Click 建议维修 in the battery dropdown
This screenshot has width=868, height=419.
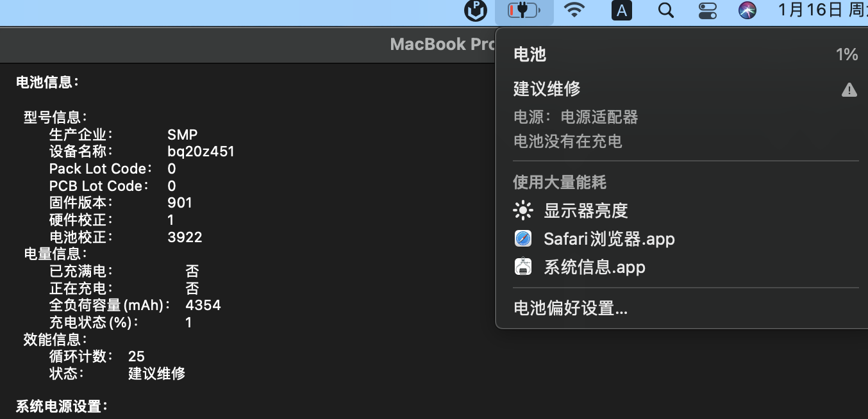pyautogui.click(x=547, y=89)
